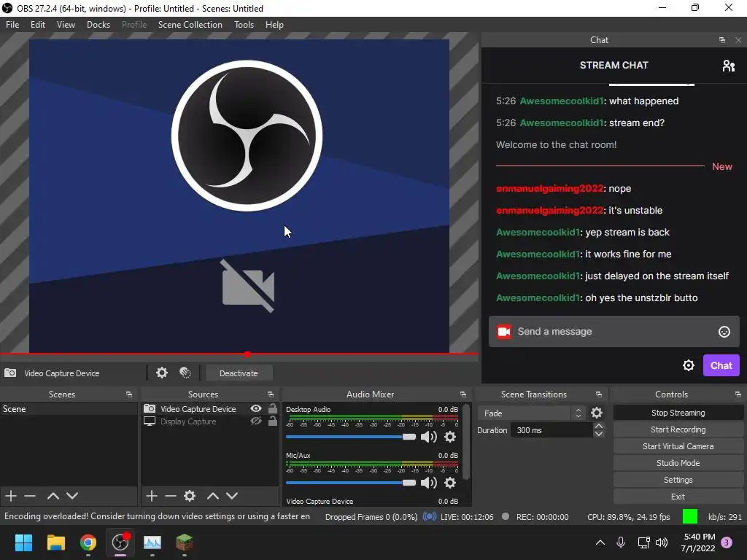The width and height of the screenshot is (747, 560).
Task: Move scene up in Scenes list
Action: pyautogui.click(x=53, y=496)
